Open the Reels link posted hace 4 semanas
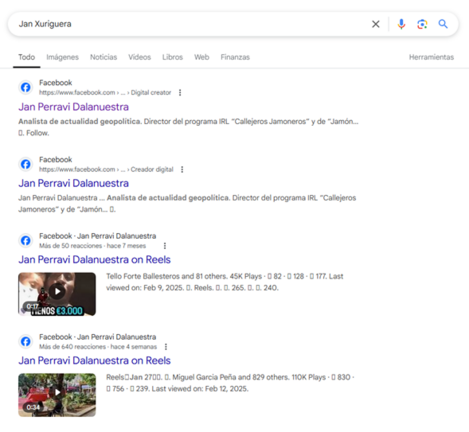This screenshot has width=469, height=432. (x=94, y=360)
